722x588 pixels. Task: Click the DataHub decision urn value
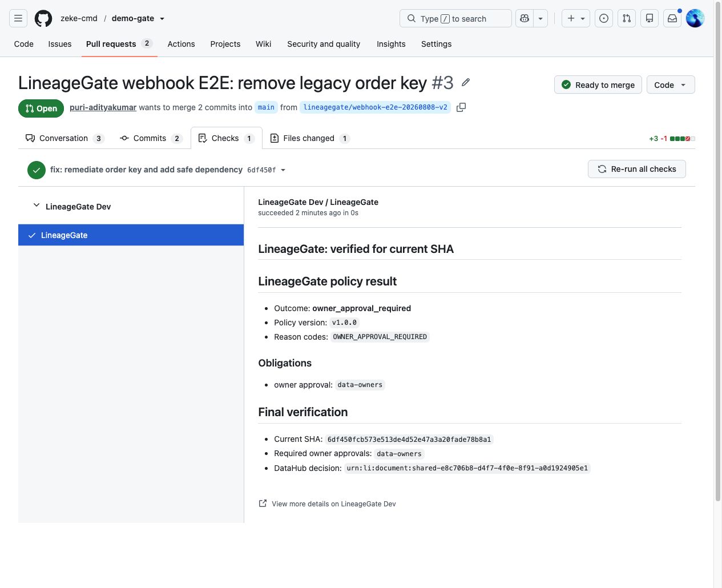pos(467,468)
